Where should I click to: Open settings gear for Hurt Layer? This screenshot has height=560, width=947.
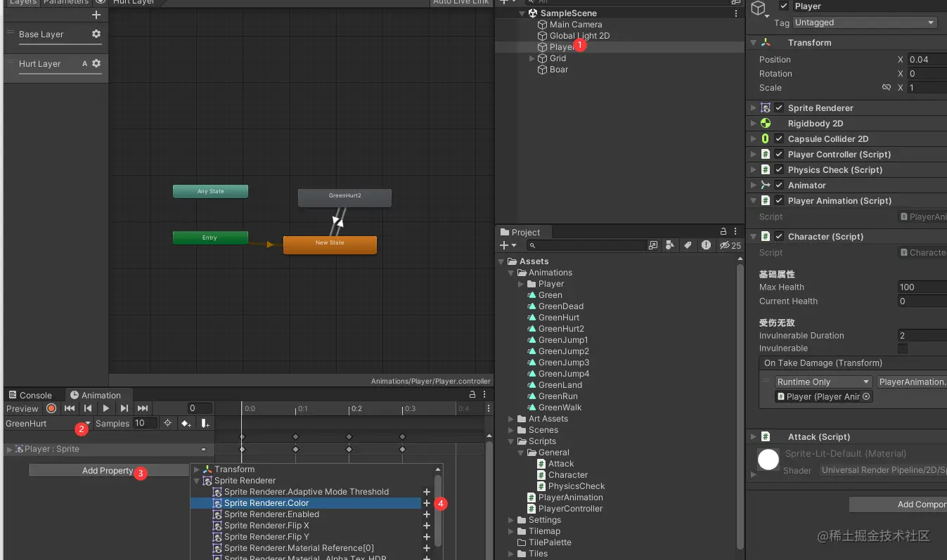pyautogui.click(x=96, y=63)
